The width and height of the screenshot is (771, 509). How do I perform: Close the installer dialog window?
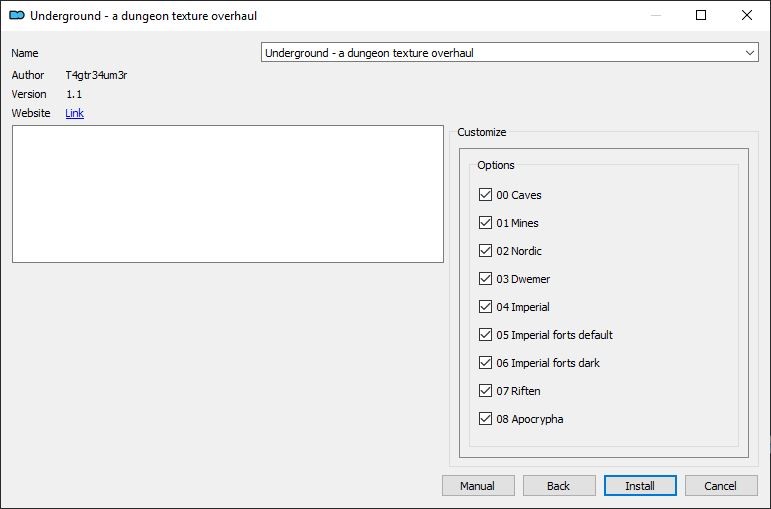pos(747,15)
